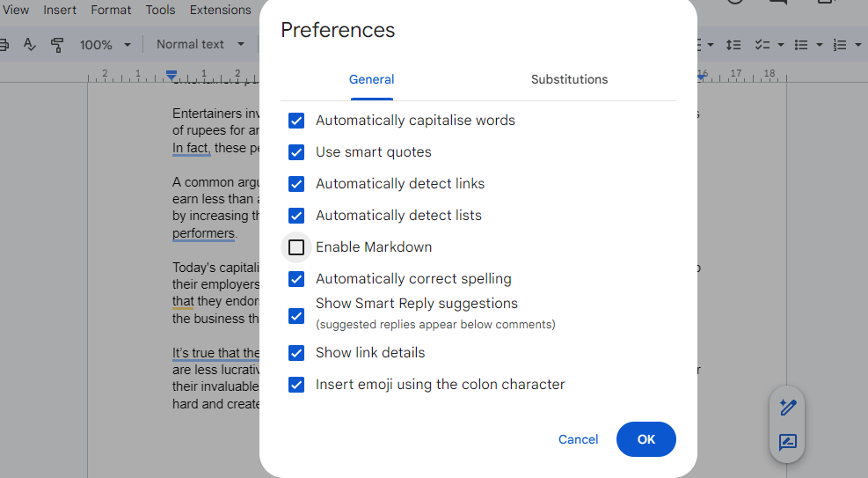The image size is (868, 478).
Task: Click the left indent marker on ruler
Action: (171, 75)
